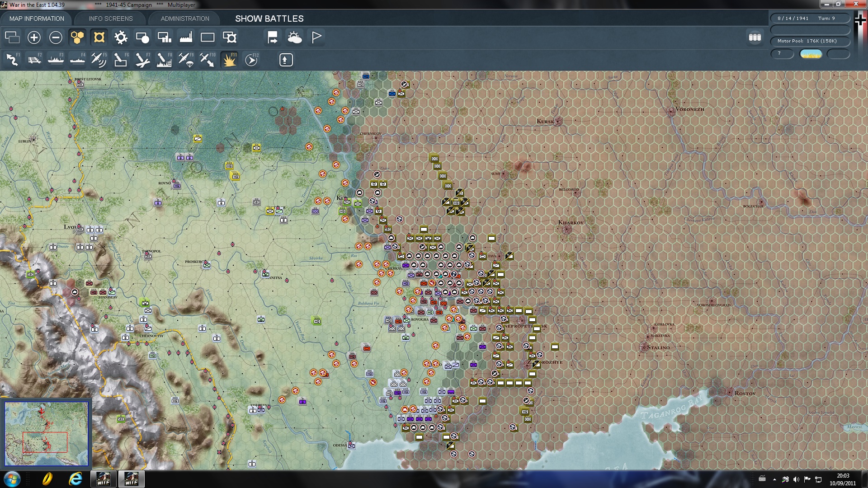Click the volume speaker tray icon
Viewport: 868px width, 488px height.
point(796,479)
